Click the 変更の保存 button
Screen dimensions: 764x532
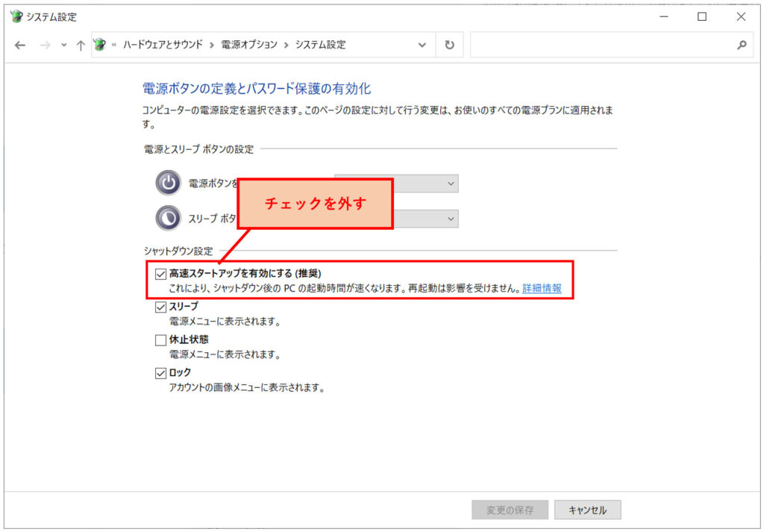510,510
